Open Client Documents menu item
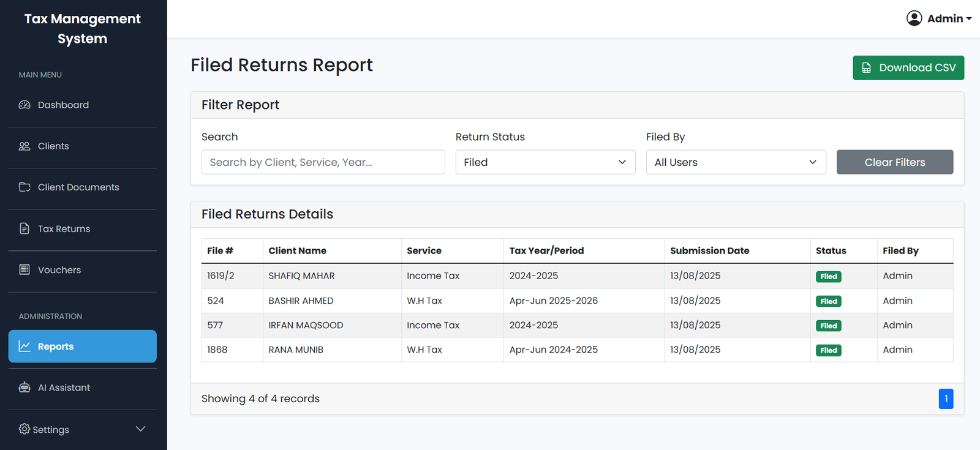 (82, 187)
